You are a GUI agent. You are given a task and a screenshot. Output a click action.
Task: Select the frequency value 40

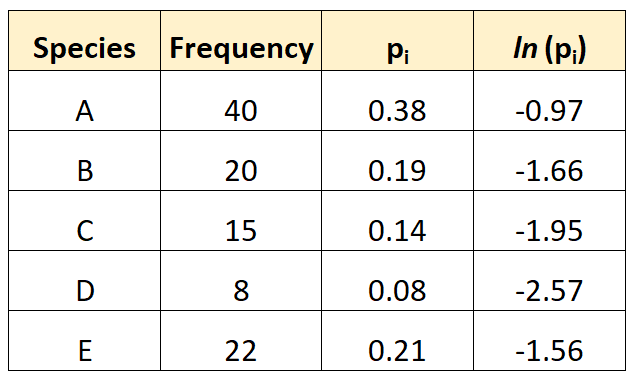click(241, 101)
